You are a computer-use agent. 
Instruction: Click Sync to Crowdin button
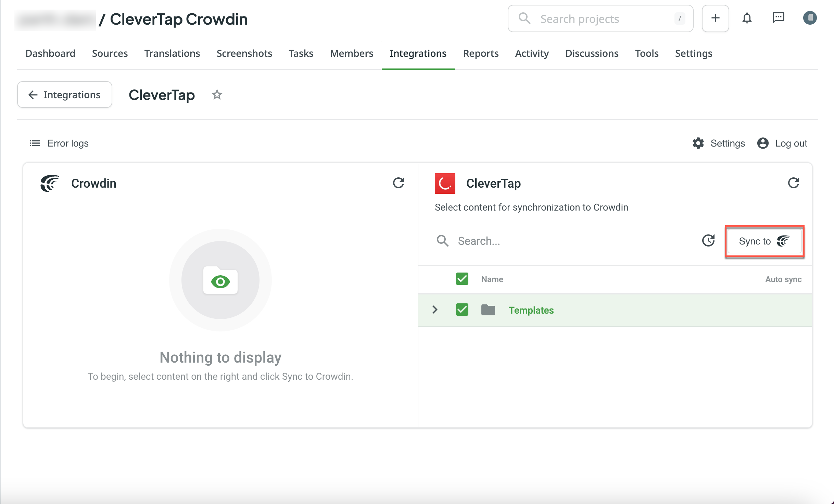tap(764, 241)
